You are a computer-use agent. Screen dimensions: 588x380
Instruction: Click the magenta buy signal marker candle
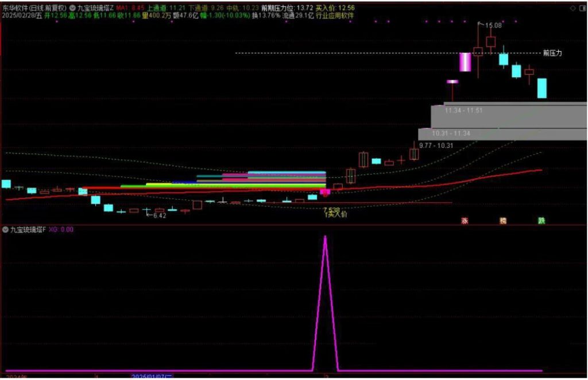point(325,192)
